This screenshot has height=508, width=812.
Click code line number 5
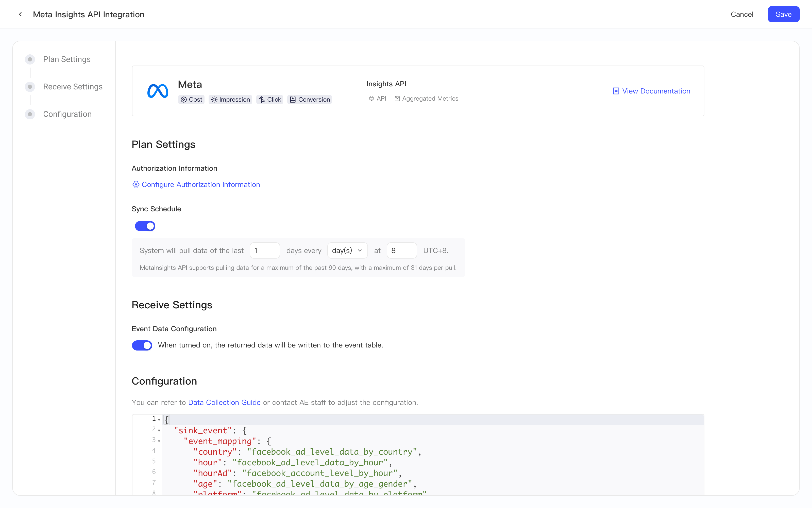tap(154, 461)
